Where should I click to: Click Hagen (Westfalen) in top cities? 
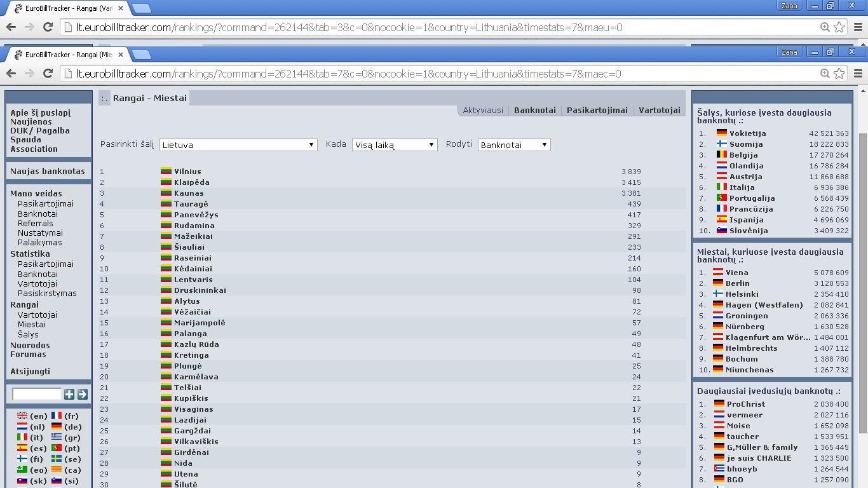(x=764, y=305)
